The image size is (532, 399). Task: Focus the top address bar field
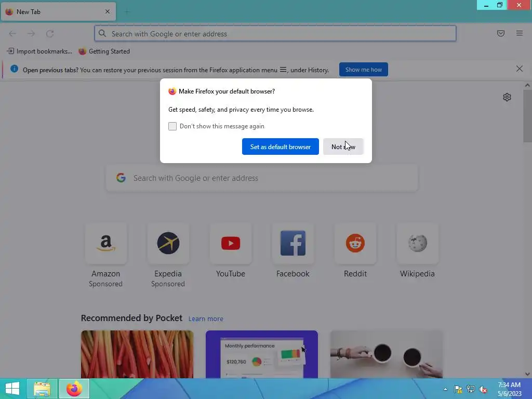click(275, 33)
